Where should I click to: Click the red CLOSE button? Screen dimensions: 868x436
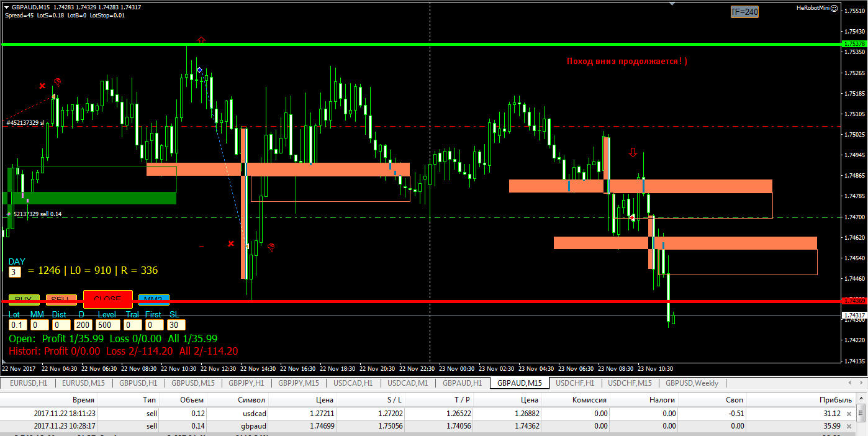[107, 299]
